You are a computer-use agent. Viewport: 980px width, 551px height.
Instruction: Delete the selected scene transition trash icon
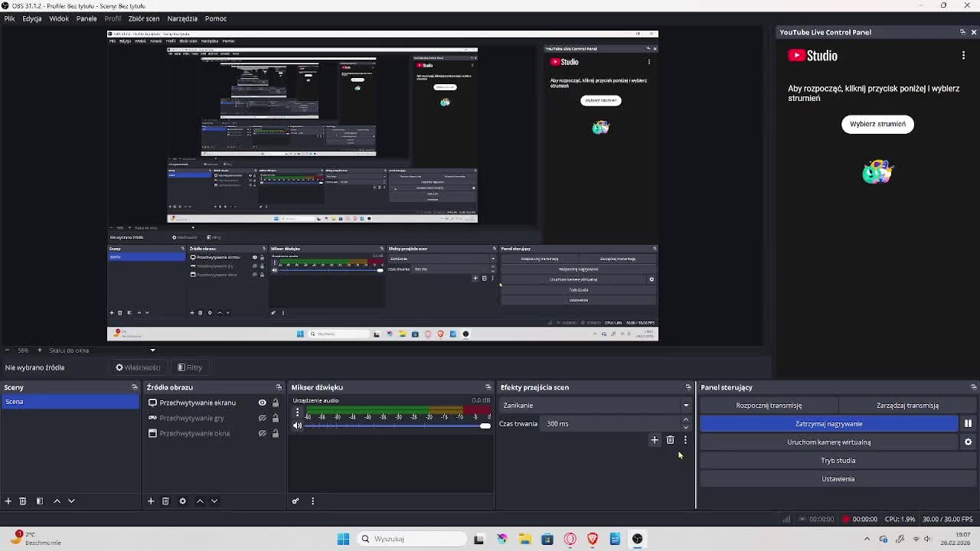670,440
